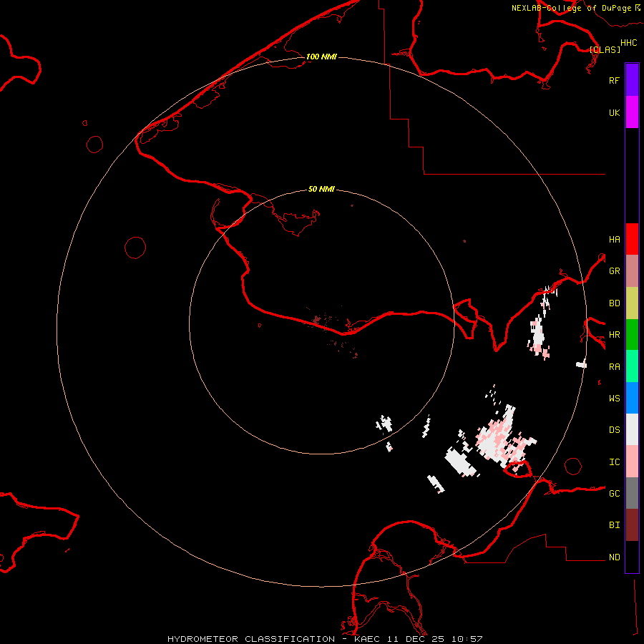Viewport: 644px width, 644px height.
Task: Click the HA legend label
Action: tap(614, 240)
